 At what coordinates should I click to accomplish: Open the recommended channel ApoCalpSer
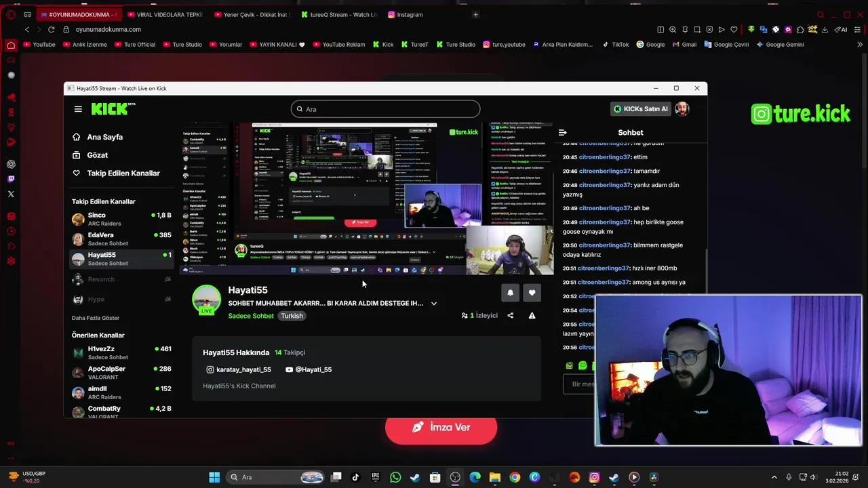pyautogui.click(x=121, y=372)
